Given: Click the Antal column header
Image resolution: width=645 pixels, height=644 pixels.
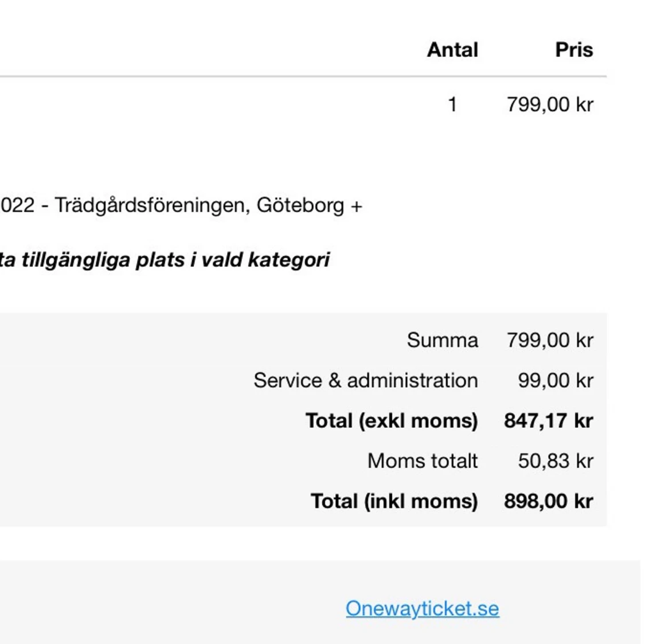Looking at the screenshot, I should [452, 50].
